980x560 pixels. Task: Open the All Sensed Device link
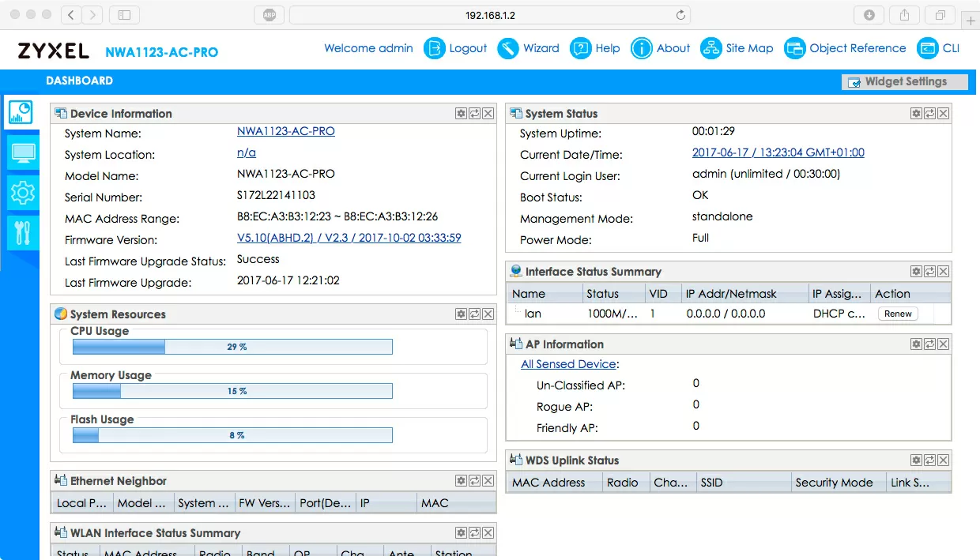click(x=568, y=364)
